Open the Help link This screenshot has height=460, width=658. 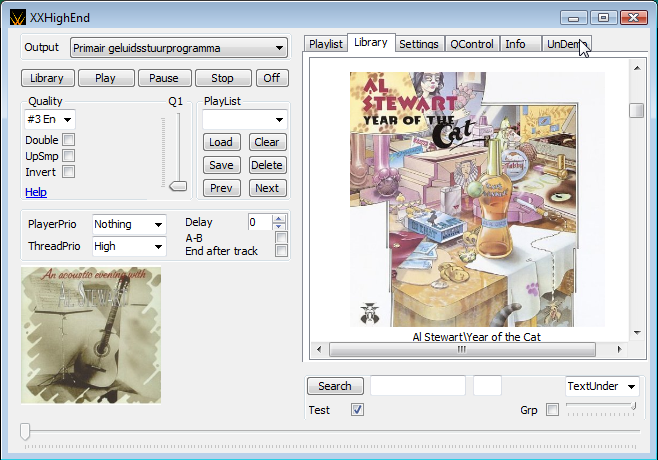click(x=36, y=192)
